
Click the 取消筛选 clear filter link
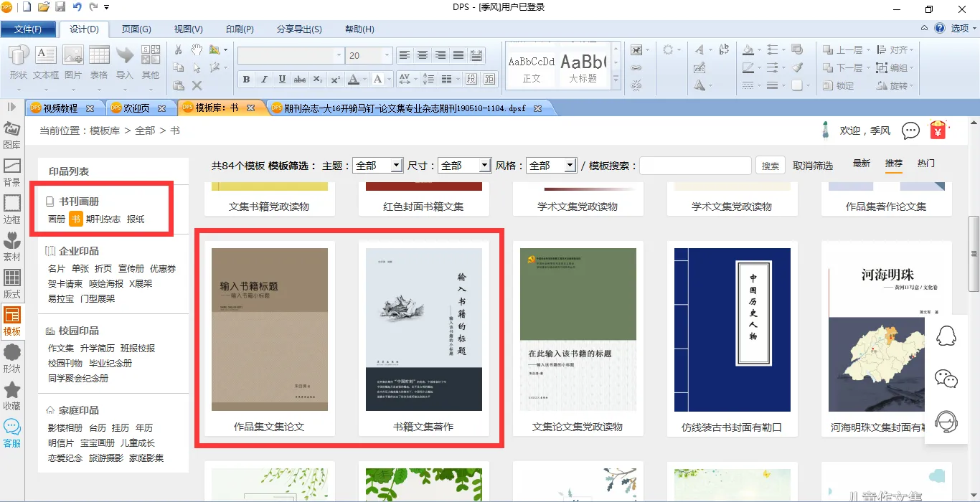tap(813, 166)
